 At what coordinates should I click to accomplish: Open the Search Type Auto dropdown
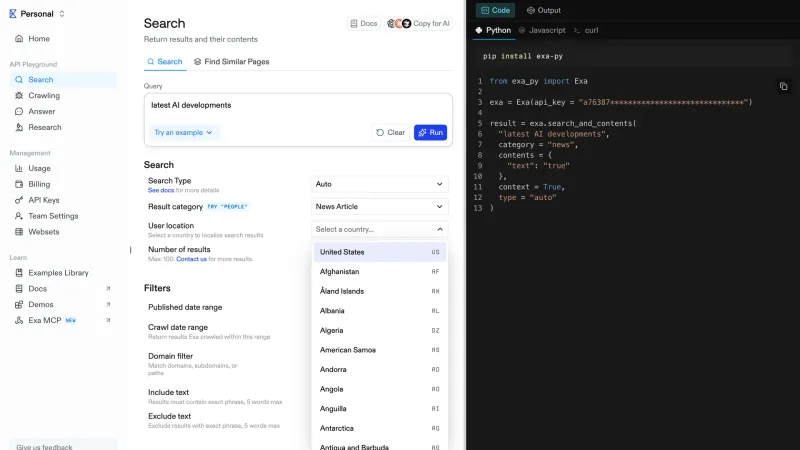[380, 184]
